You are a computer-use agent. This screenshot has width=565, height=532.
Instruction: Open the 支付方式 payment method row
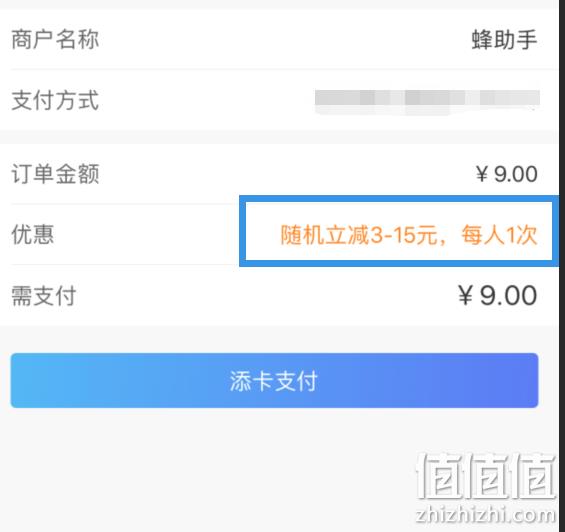click(279, 100)
